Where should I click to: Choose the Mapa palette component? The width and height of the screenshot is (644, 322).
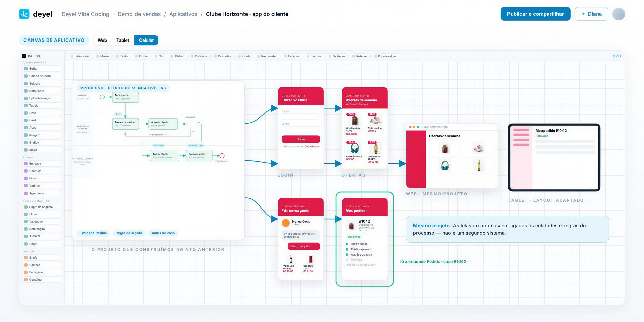[x=42, y=150]
